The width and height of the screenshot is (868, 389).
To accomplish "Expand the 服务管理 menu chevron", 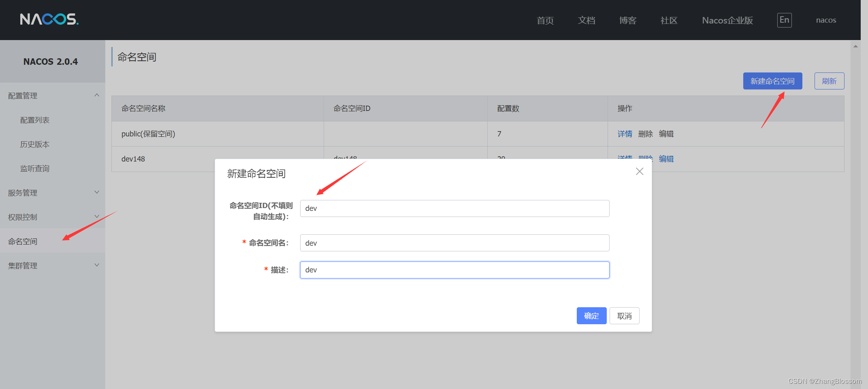I will pos(97,192).
